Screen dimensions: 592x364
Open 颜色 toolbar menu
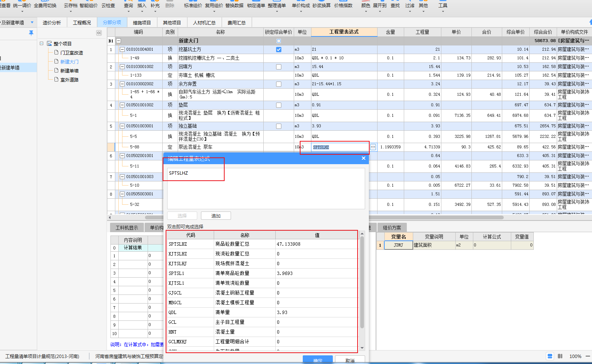tap(366, 6)
